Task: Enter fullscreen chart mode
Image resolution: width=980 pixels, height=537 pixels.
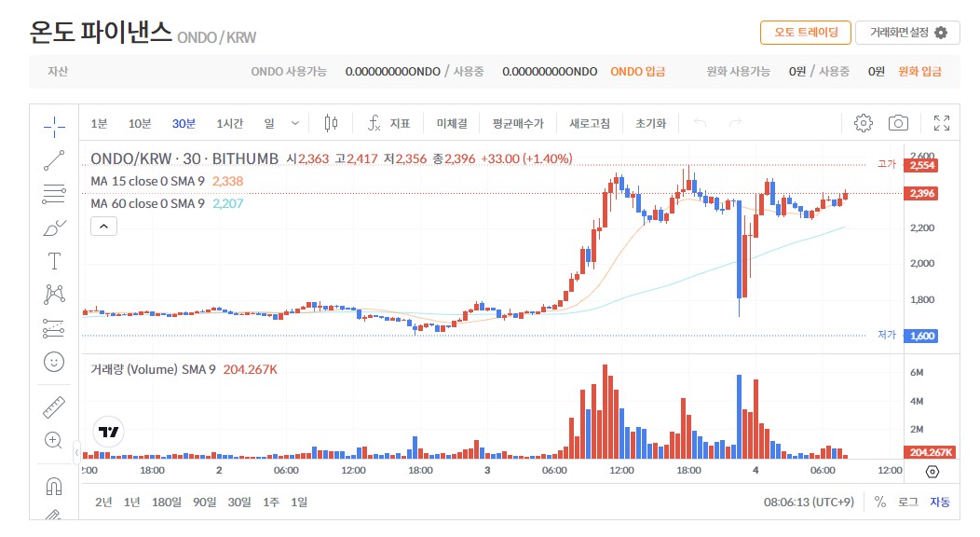Action: coord(942,123)
